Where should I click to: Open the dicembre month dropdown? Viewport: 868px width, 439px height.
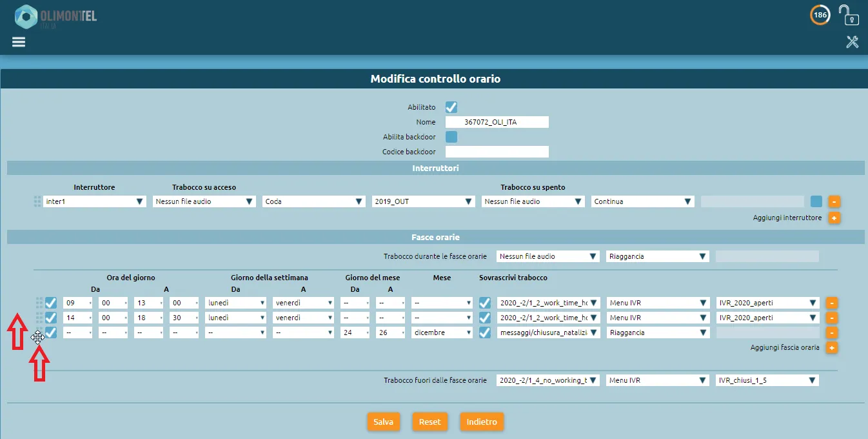pos(442,333)
